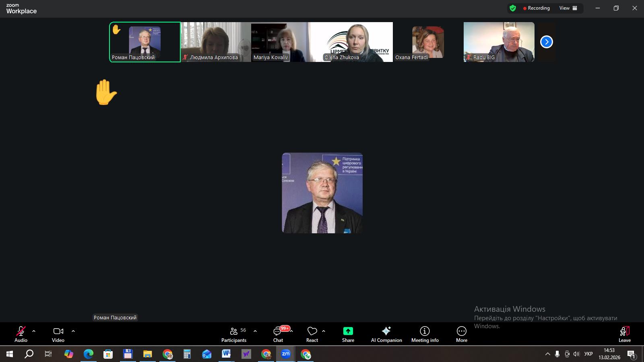Select Radu BIG's video thumbnail

click(499, 42)
